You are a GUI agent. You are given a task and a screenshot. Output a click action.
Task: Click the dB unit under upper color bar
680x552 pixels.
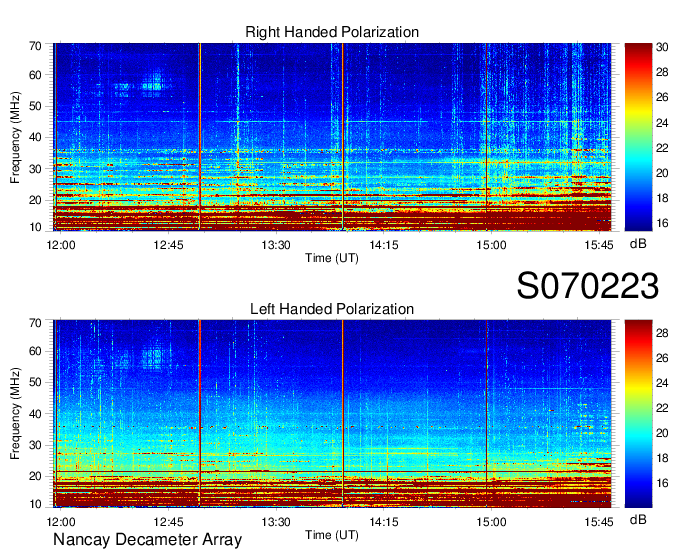click(x=638, y=244)
